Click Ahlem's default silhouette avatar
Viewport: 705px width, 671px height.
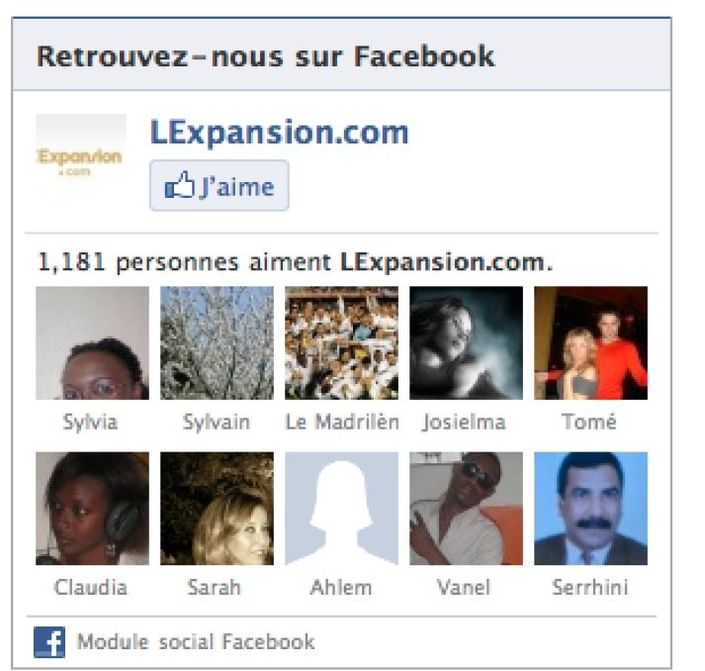pos(341,509)
